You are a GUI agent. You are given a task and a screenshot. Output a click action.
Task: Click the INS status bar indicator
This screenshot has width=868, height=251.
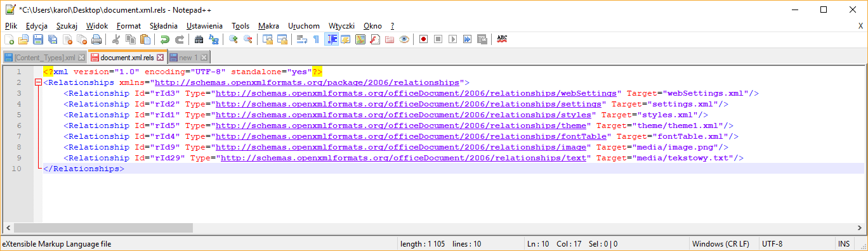coord(844,244)
